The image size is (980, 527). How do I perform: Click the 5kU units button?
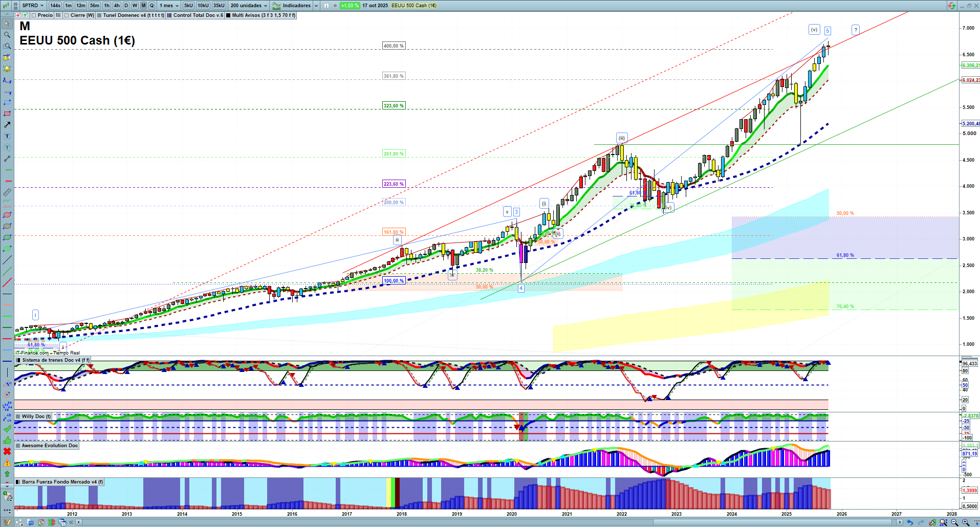coord(188,6)
